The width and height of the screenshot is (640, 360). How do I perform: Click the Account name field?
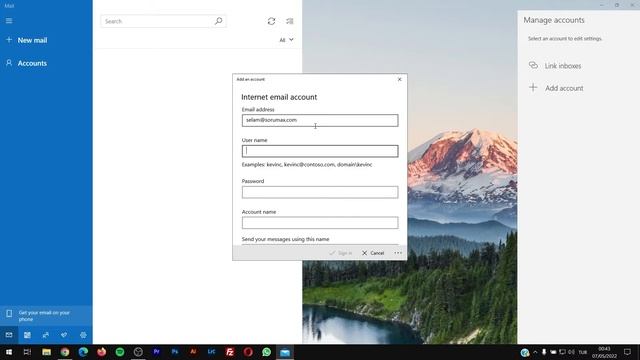(320, 223)
